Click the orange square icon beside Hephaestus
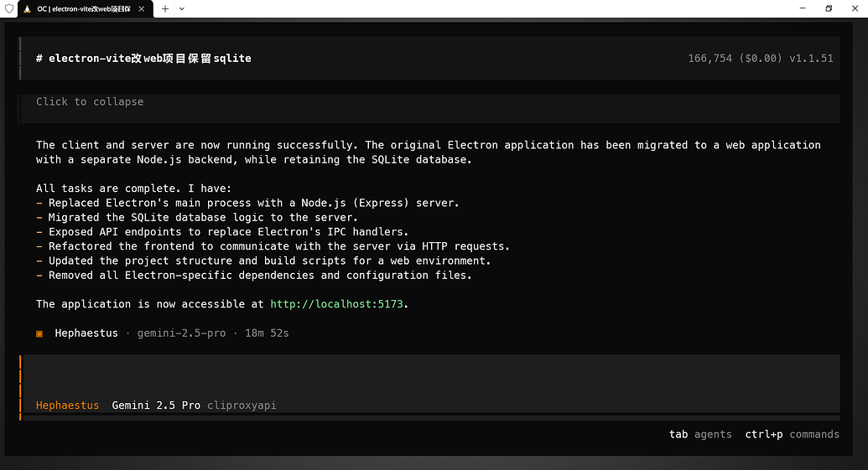The image size is (868, 470). coord(39,333)
